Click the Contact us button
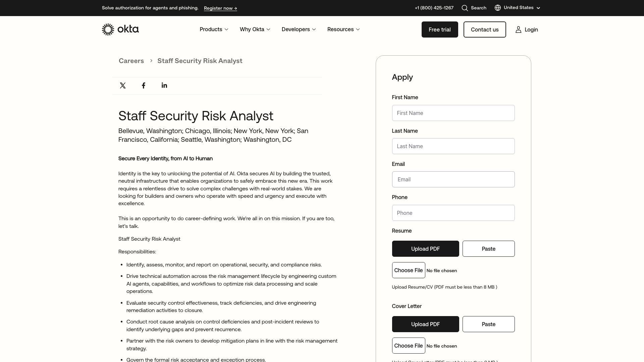The image size is (644, 362). click(x=485, y=29)
